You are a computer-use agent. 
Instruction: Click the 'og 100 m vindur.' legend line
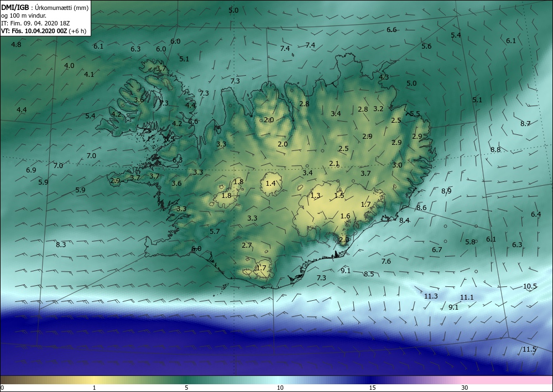(x=24, y=15)
